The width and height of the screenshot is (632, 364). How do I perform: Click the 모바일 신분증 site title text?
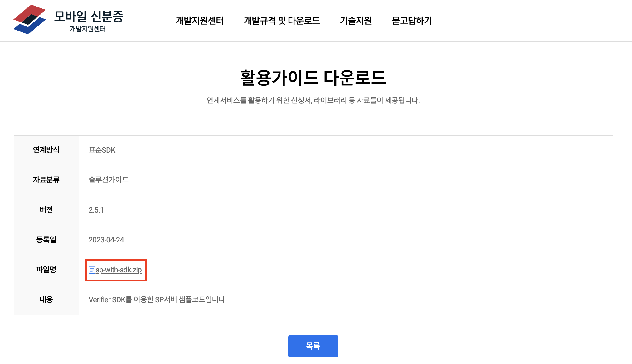pos(89,16)
